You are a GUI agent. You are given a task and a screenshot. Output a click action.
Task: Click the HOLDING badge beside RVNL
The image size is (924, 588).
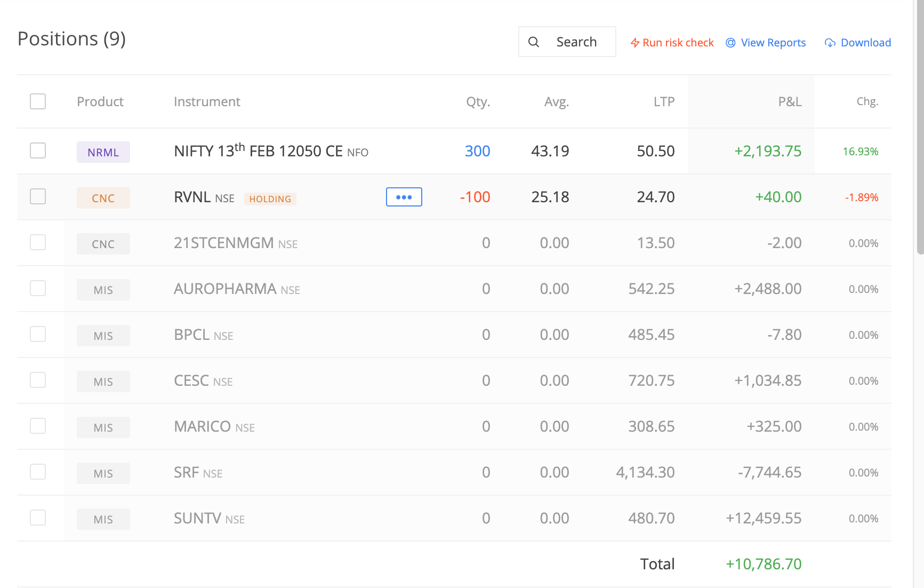pos(270,199)
